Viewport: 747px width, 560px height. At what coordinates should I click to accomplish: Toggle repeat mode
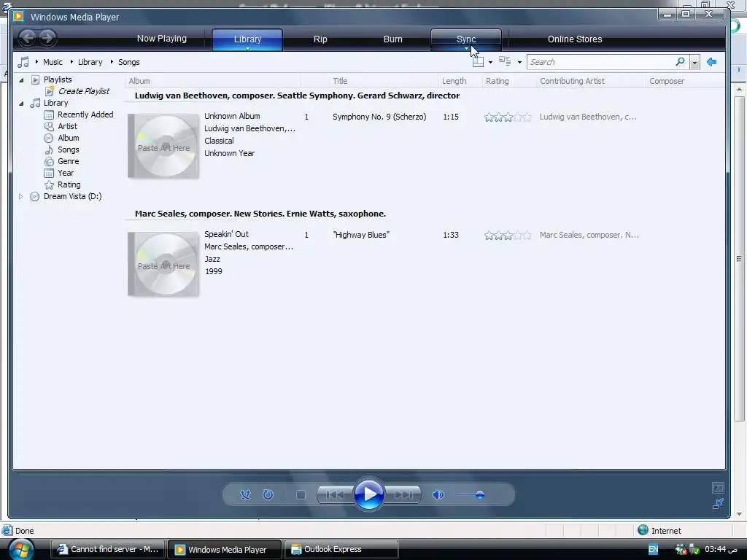268,495
